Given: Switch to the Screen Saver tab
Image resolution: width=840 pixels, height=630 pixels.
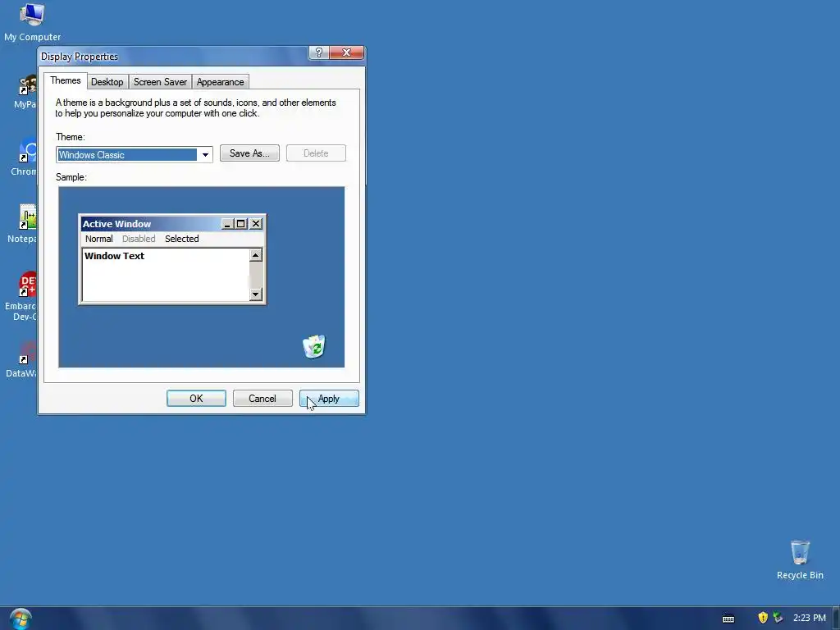Looking at the screenshot, I should [160, 82].
